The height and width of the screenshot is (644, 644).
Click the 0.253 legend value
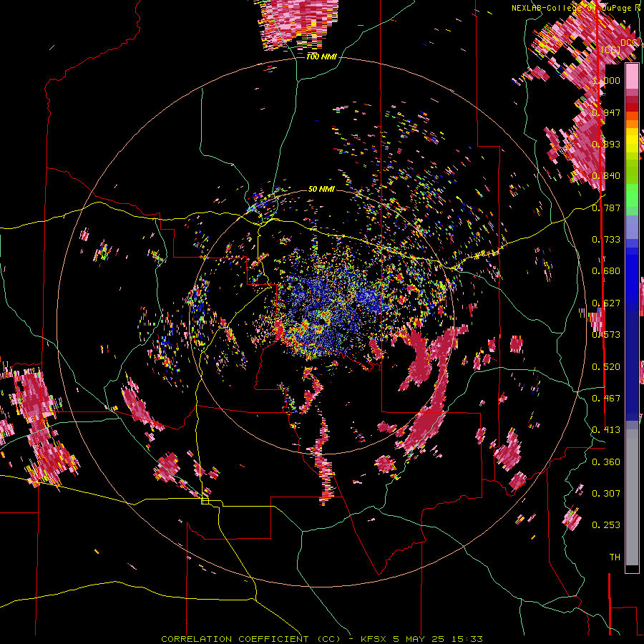pyautogui.click(x=606, y=525)
